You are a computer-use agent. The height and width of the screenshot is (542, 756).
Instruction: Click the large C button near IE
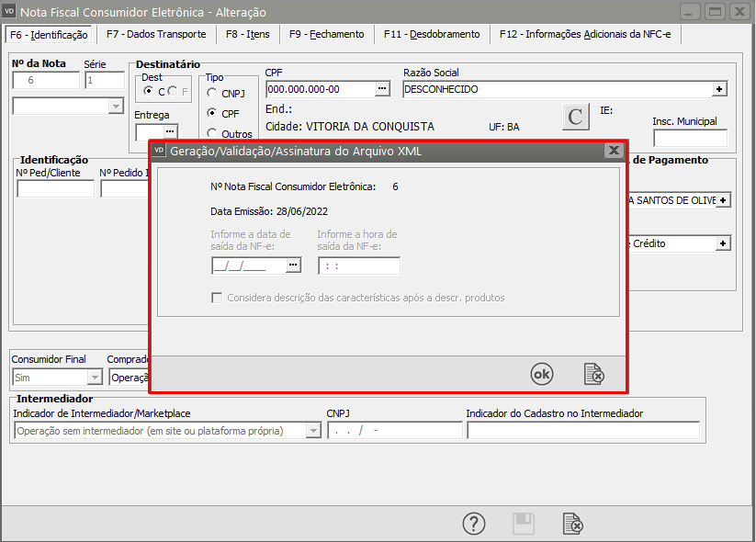(575, 118)
